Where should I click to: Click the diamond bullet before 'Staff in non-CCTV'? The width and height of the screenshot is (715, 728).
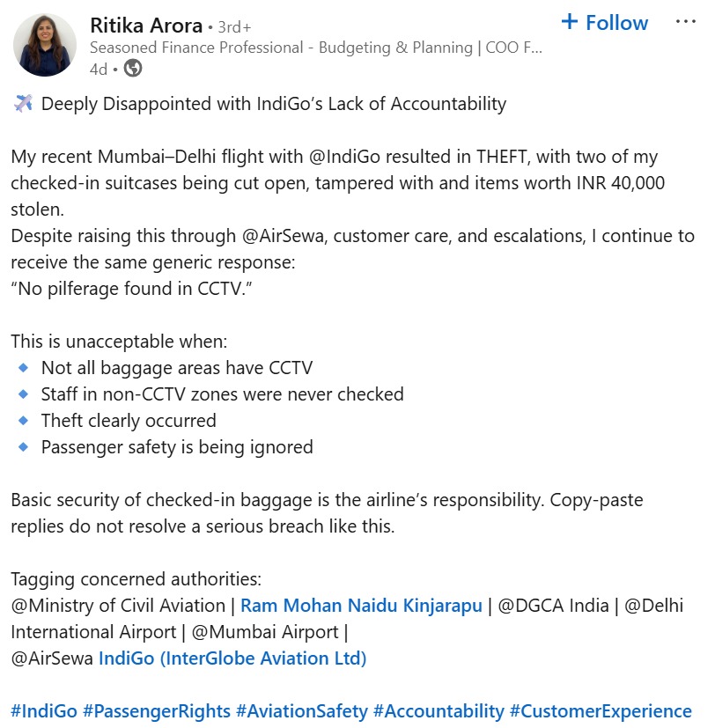23,394
